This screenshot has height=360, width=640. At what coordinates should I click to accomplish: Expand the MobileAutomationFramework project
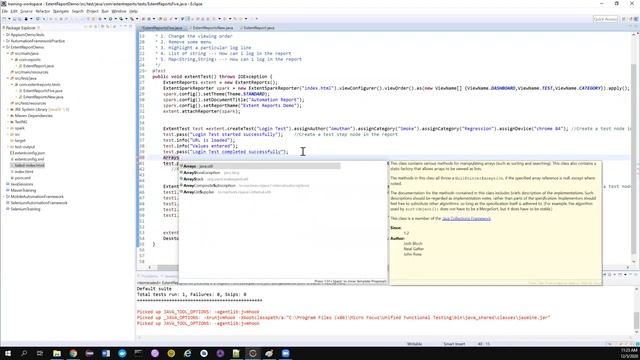(4, 197)
